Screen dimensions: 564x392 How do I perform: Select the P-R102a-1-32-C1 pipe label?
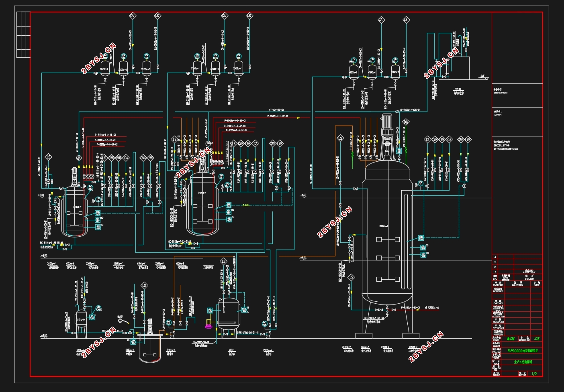278,116
